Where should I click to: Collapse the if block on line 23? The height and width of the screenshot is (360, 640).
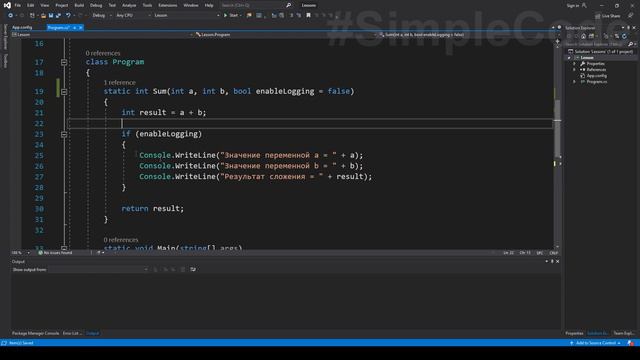[x=64, y=134]
